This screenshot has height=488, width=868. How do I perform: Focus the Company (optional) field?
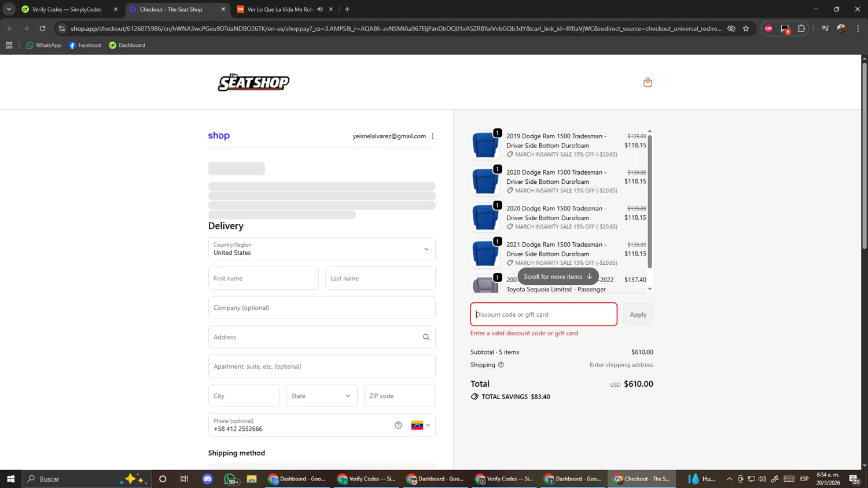pyautogui.click(x=322, y=308)
